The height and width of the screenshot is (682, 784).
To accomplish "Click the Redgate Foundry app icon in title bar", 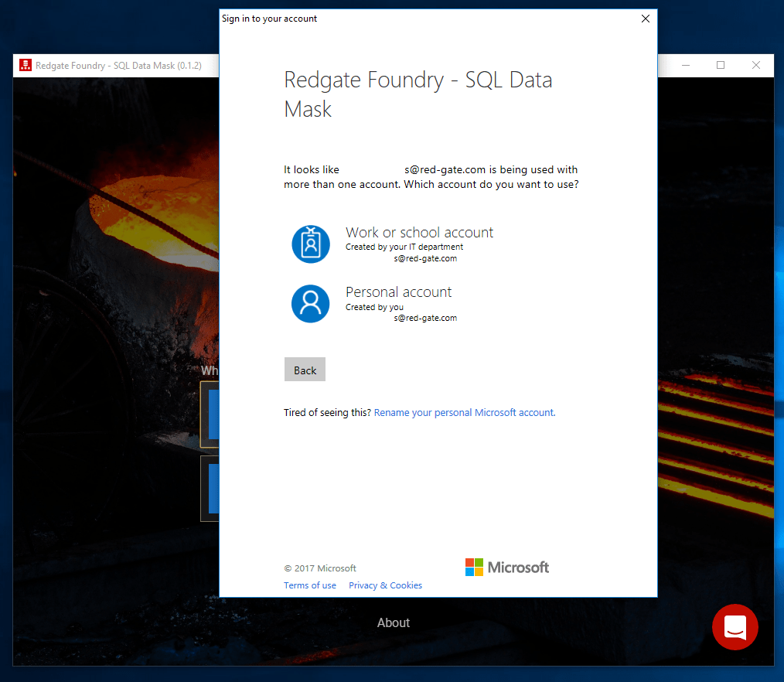I will [x=26, y=65].
